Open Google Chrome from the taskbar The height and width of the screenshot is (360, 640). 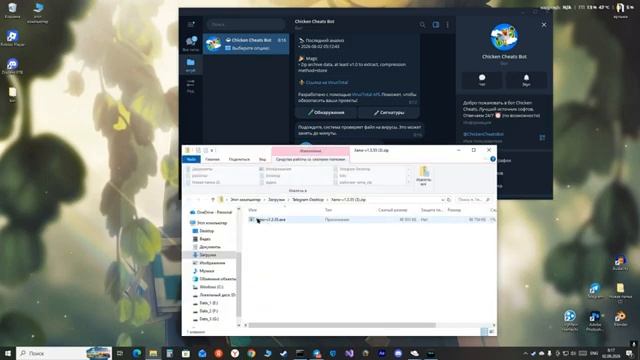coord(251,353)
